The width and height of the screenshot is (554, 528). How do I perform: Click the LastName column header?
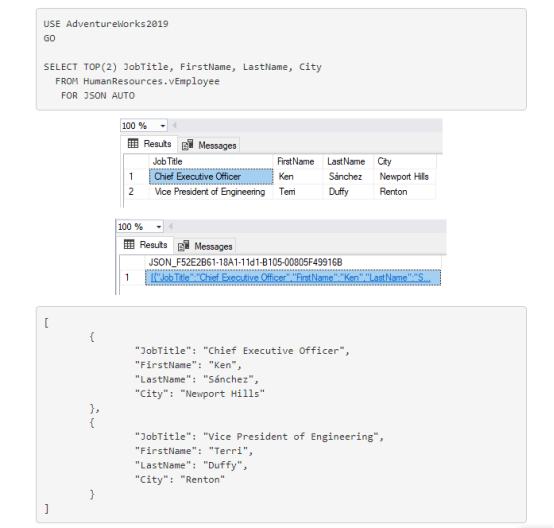coord(348,162)
